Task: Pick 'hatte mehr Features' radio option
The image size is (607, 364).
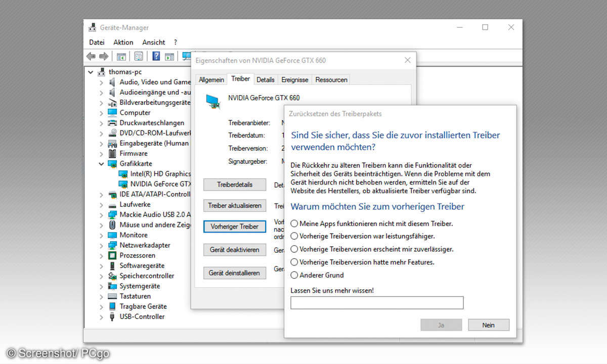Action: [x=294, y=262]
